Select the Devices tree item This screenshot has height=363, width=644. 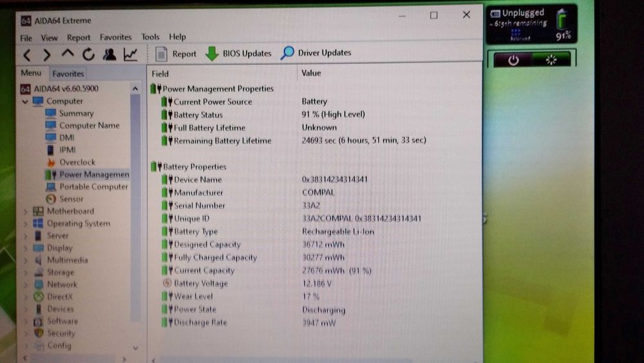54,309
